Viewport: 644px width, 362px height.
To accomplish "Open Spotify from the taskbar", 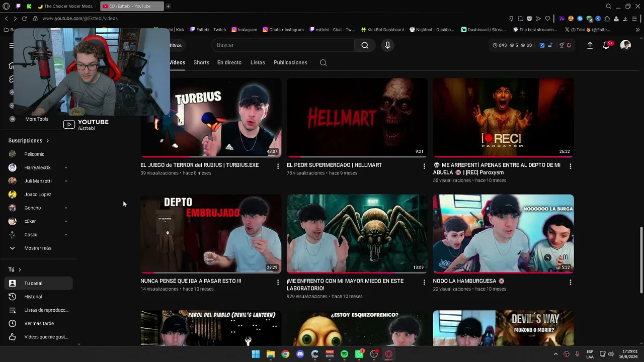I will pyautogui.click(x=344, y=354).
